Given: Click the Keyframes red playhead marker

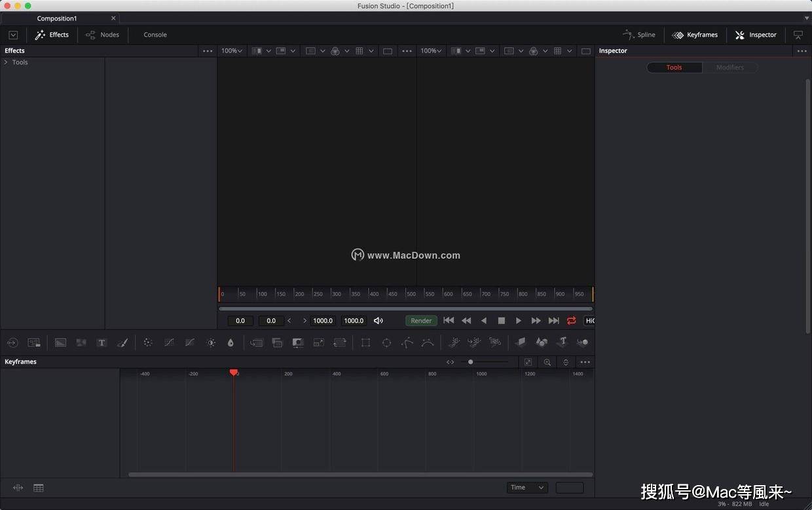Looking at the screenshot, I should click(234, 373).
